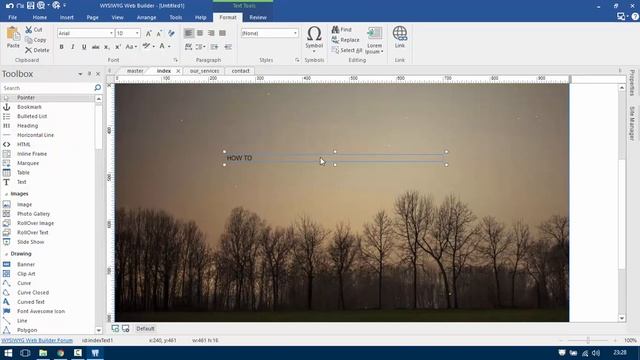Delete the selected object
Screen dimensions: 640x360
[x=37, y=50]
